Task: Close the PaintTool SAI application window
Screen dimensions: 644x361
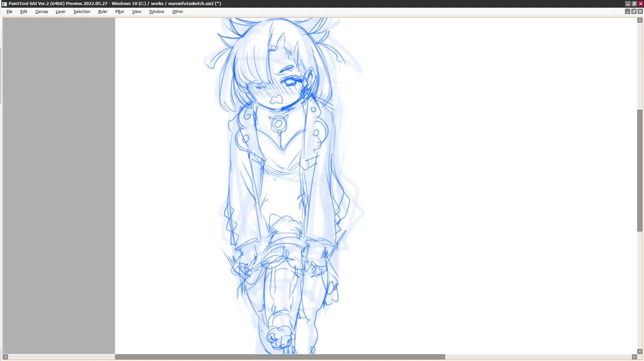Action: [640, 4]
